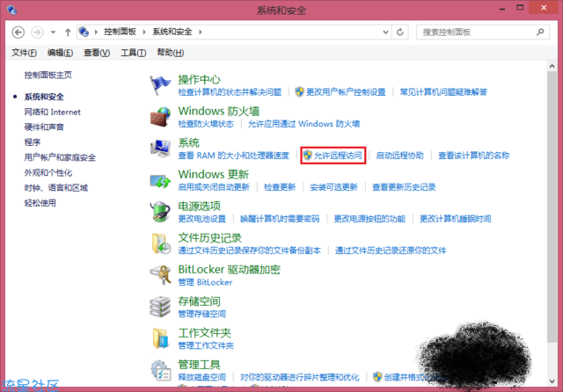Open the 查看(V) menu
Image resolution: width=563 pixels, height=392 pixels.
97,53
